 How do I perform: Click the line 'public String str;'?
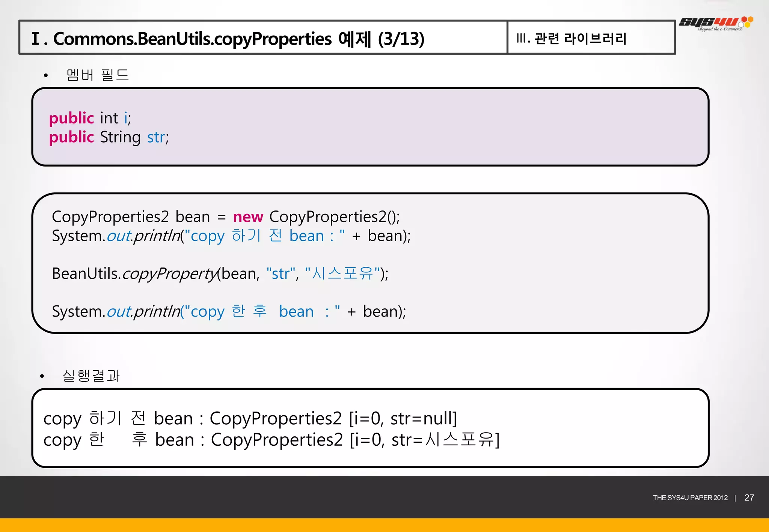[109, 137]
